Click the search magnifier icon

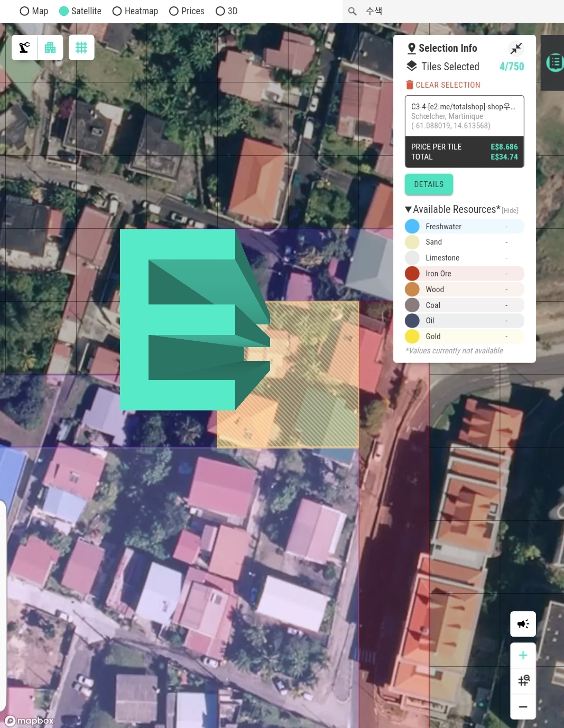pos(353,11)
